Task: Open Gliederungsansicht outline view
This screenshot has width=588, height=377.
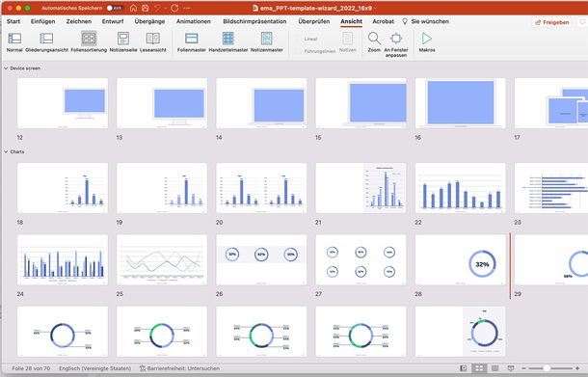Action: pyautogui.click(x=46, y=39)
